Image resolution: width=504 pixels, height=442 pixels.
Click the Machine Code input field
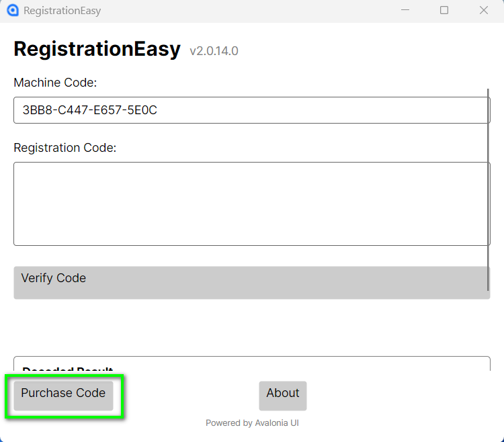coord(251,110)
